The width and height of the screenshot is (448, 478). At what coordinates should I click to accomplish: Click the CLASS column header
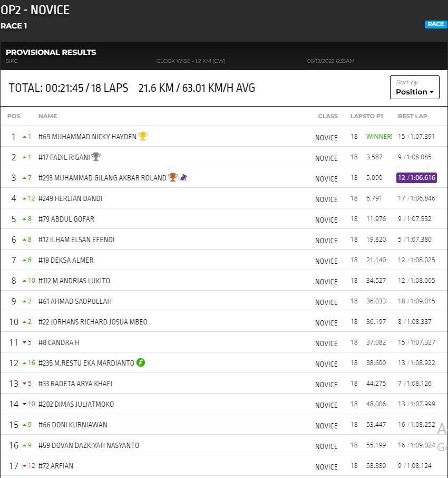[328, 116]
